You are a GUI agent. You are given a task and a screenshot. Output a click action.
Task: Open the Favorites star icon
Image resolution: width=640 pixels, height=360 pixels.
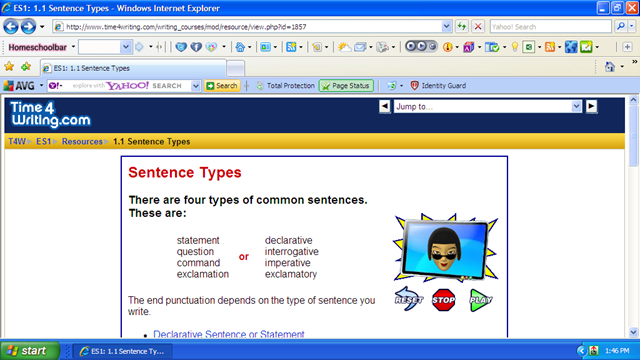tap(9, 67)
